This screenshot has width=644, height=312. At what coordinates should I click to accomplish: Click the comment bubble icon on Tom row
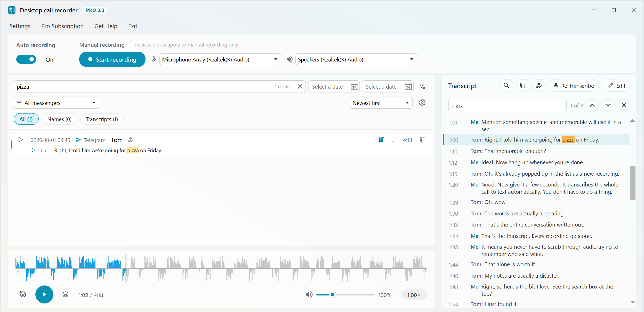[393, 140]
